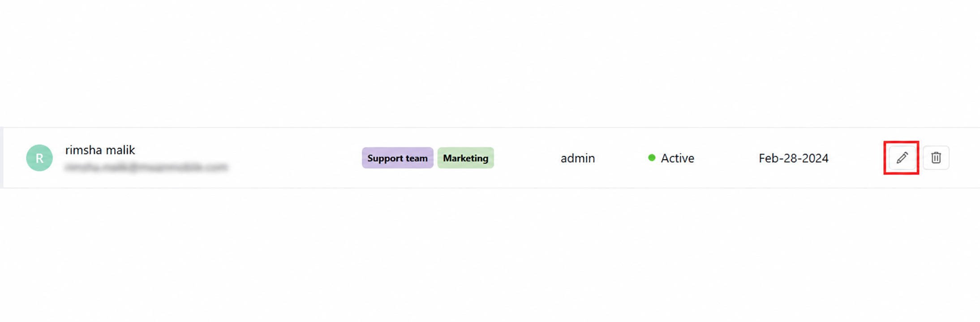
Task: Delete the user with the trash icon
Action: (936, 158)
